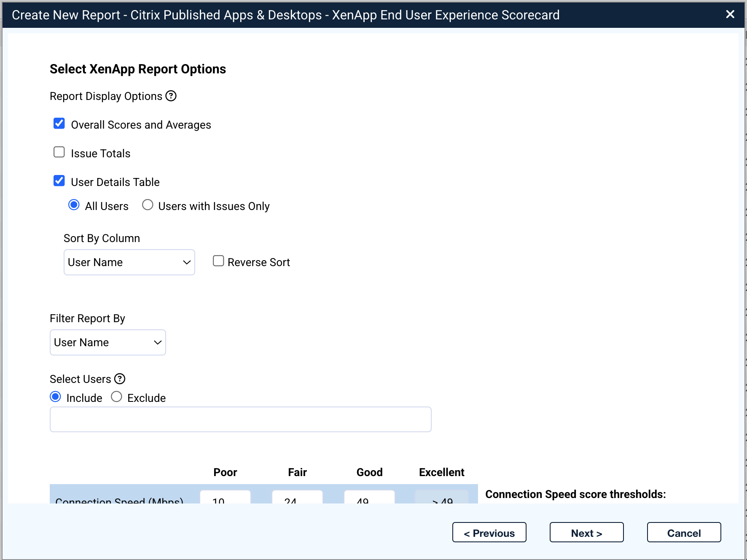Open the Select Users help icon
747x560 pixels.
(120, 379)
